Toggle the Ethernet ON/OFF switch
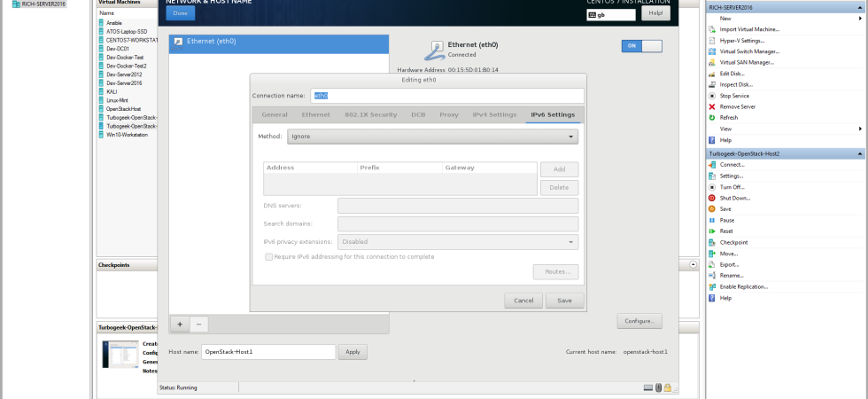 click(641, 46)
